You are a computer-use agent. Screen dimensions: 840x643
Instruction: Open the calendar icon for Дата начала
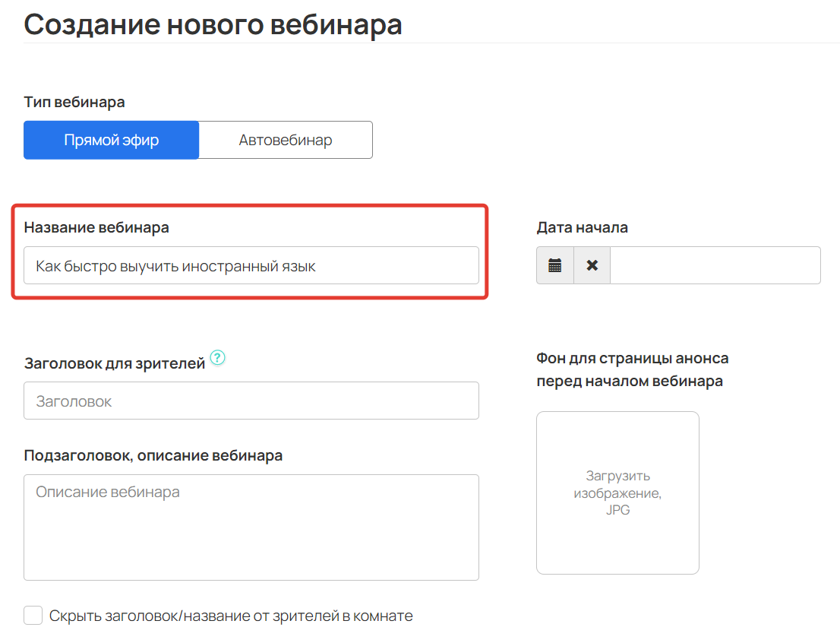click(555, 265)
